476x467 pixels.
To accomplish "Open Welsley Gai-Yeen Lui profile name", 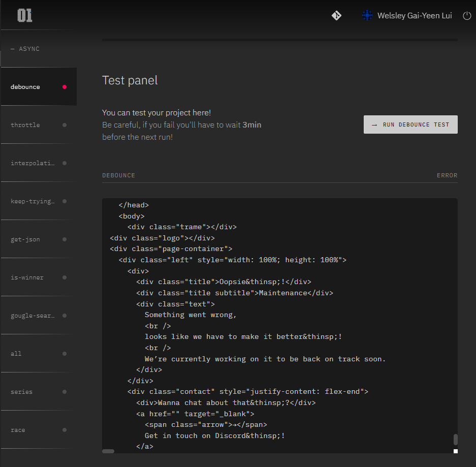I will coord(415,15).
